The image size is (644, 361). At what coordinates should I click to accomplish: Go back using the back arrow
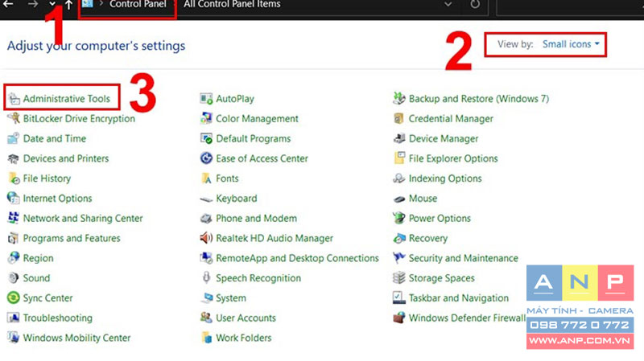pyautogui.click(x=8, y=4)
